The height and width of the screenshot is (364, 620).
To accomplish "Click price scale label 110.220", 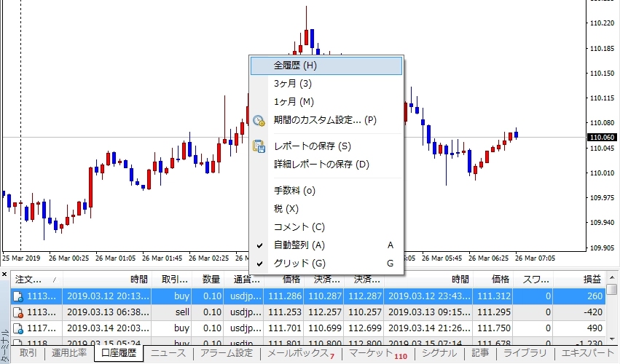I will pos(602,23).
